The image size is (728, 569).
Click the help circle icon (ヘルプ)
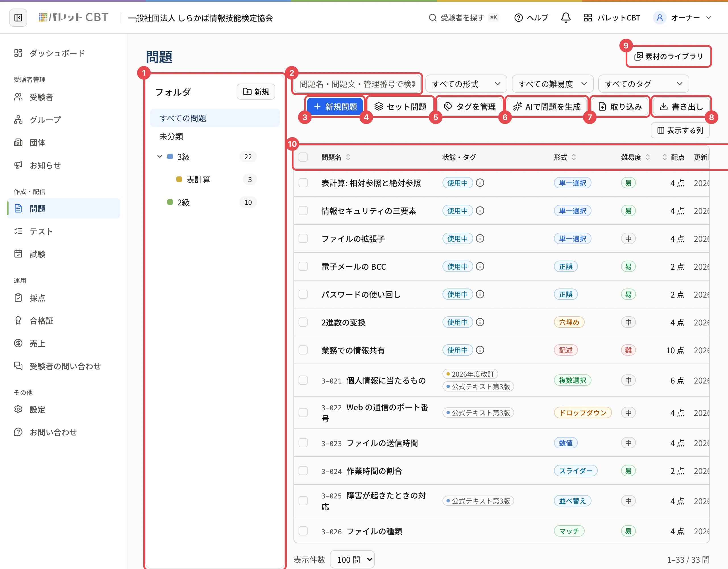[518, 18]
